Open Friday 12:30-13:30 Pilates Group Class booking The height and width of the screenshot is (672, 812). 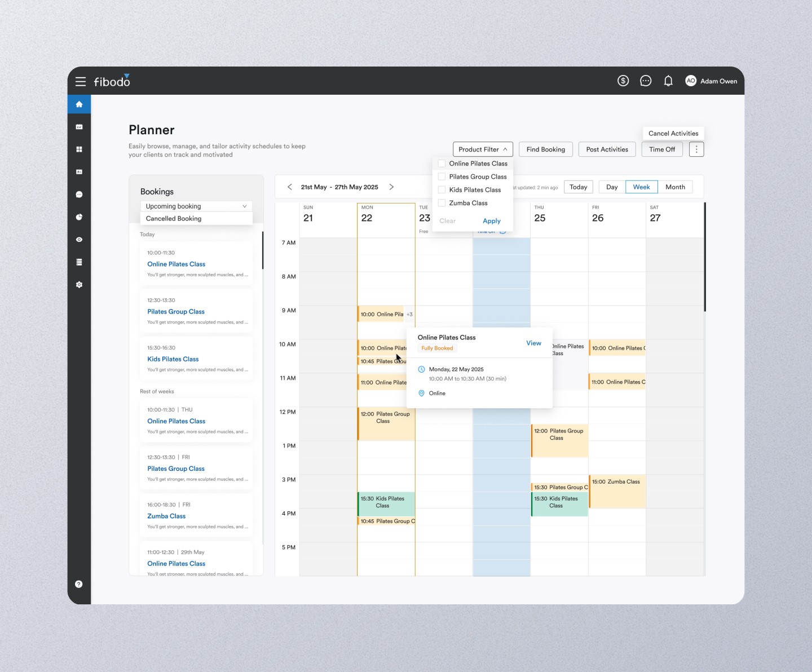(x=197, y=468)
